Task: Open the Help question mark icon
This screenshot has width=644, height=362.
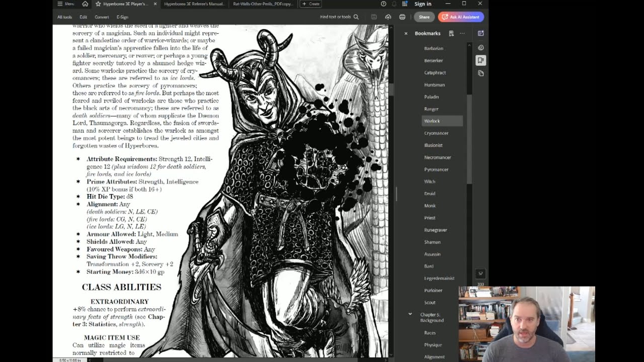Action: pyautogui.click(x=383, y=4)
